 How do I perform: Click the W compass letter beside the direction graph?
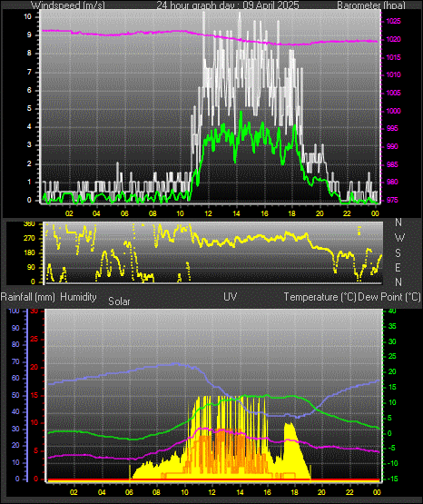point(399,238)
